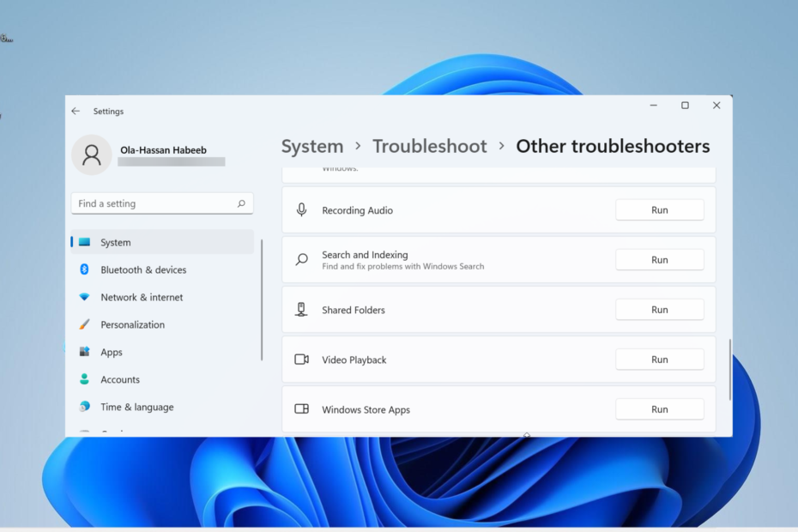This screenshot has width=798, height=532.
Task: Click 'Find and fix problems with Windows Search' text
Action: [x=403, y=266]
